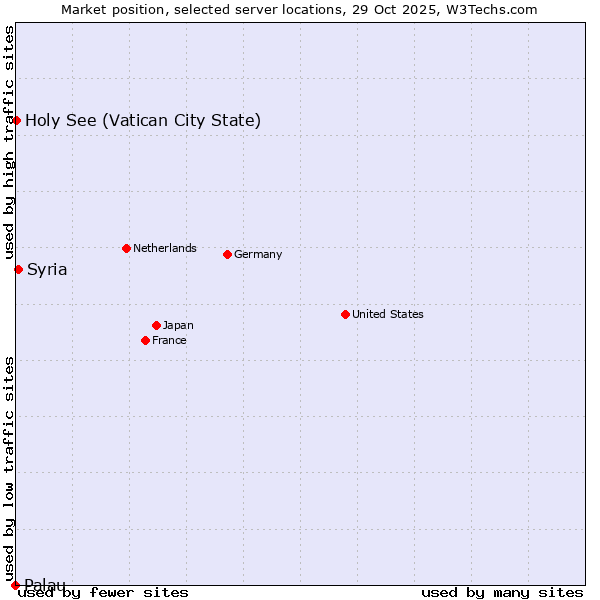Select the France red marker
This screenshot has height=600, width=600.
coord(145,340)
